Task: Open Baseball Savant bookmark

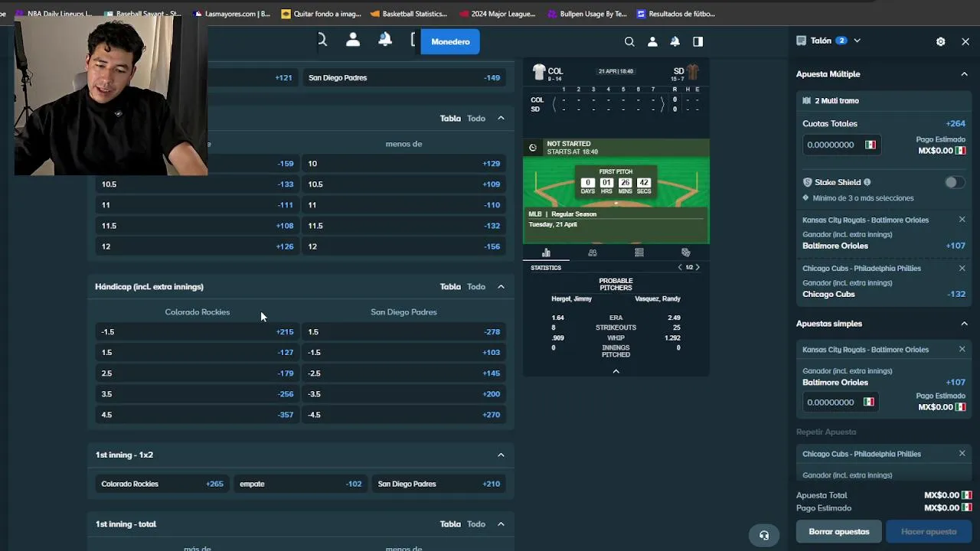Action: pyautogui.click(x=143, y=14)
